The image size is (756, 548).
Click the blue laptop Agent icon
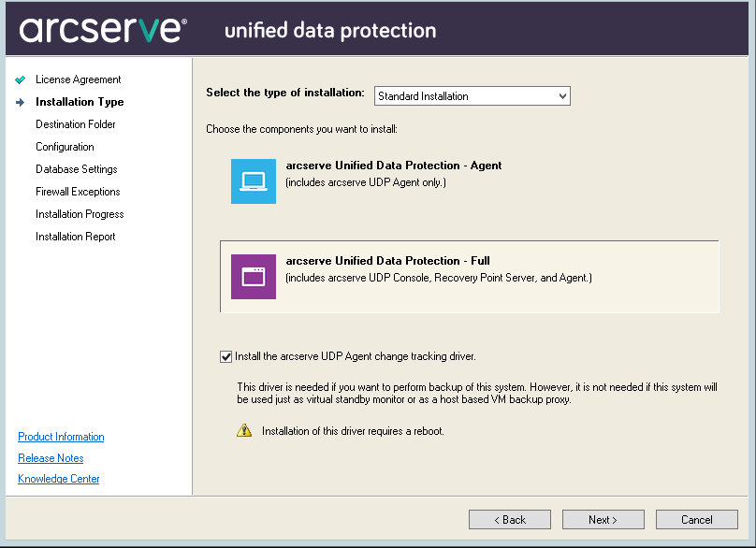[254, 180]
